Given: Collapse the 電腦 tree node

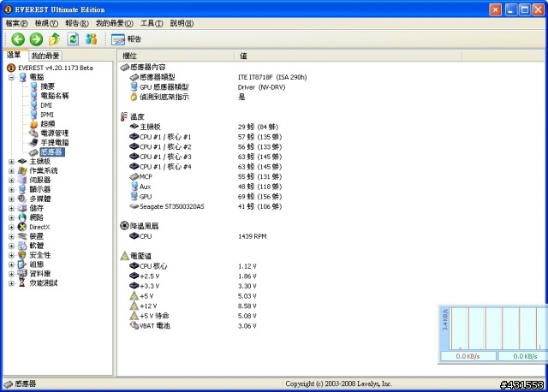Looking at the screenshot, I should (x=11, y=77).
